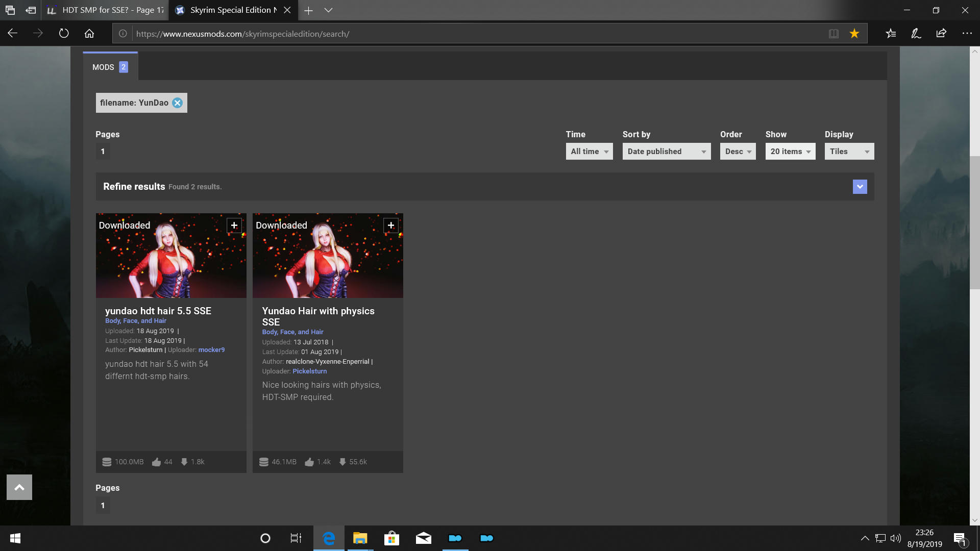
Task: Expand the Refine results panel
Action: [860, 187]
